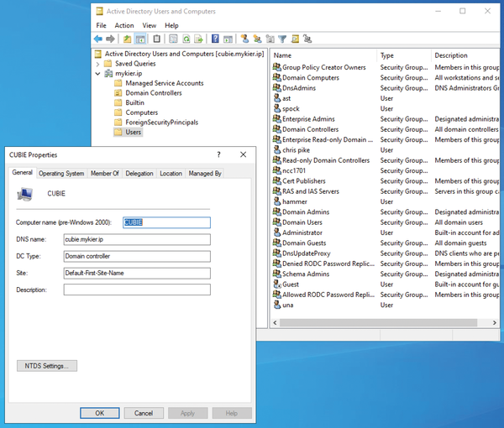
Task: Click the question mark in CUBIE Properties title bar
Action: (x=219, y=154)
